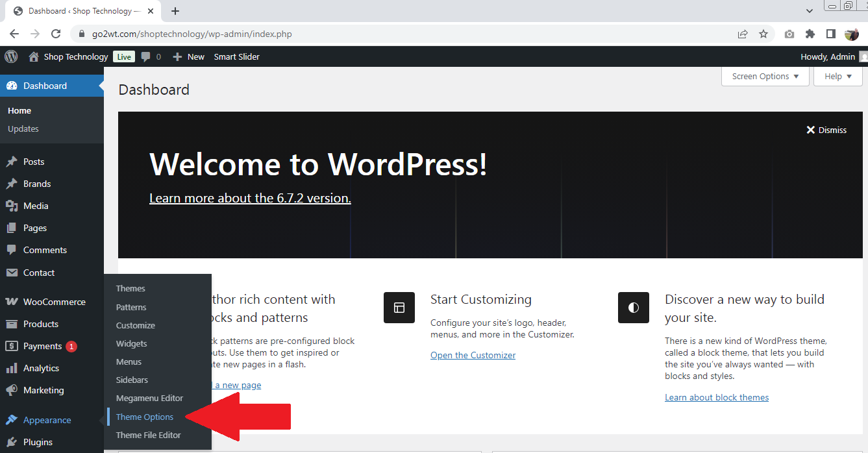Expand the Screen Options dropdown

click(x=765, y=76)
